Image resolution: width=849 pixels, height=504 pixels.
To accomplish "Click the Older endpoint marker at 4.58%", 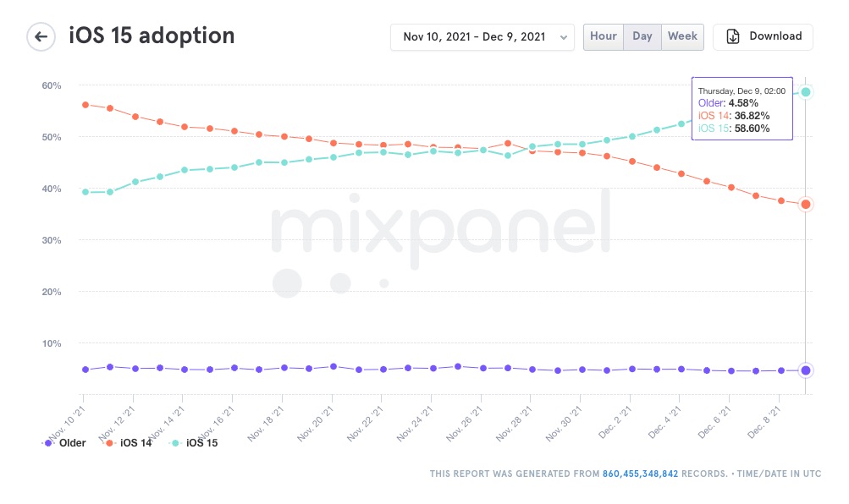I will click(806, 370).
